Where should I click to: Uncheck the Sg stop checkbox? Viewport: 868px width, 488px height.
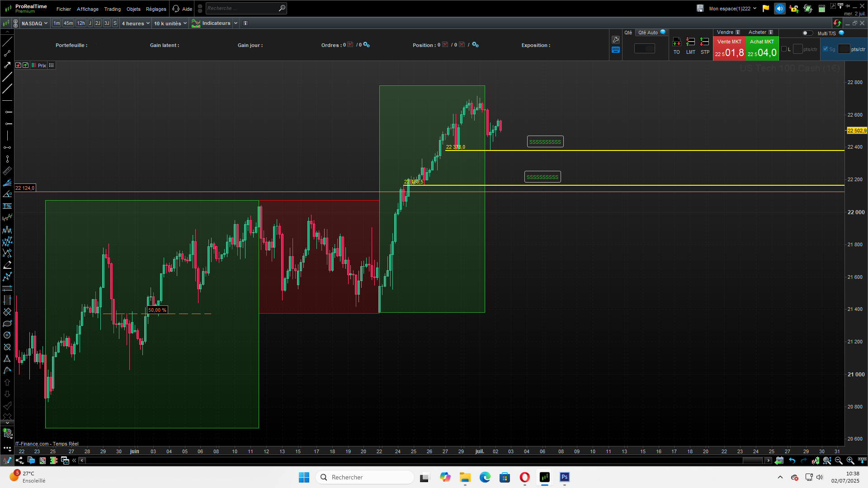(826, 49)
